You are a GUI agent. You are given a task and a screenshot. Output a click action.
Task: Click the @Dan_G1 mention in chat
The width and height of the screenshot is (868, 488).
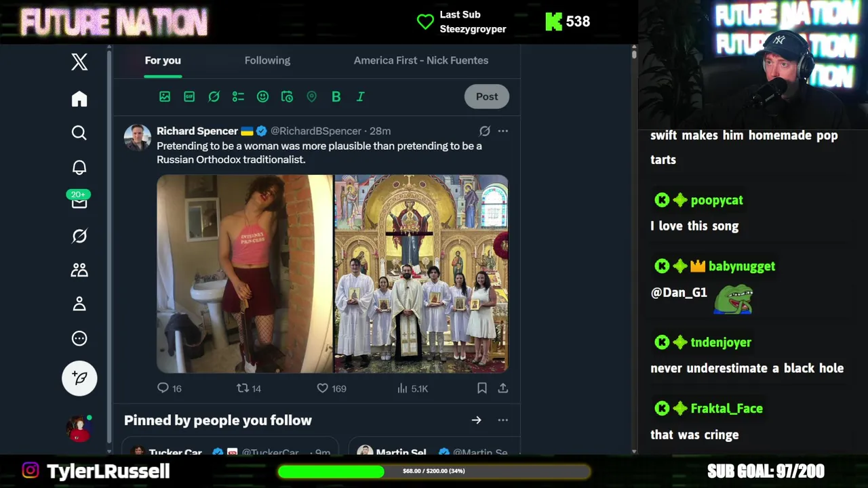pos(679,293)
